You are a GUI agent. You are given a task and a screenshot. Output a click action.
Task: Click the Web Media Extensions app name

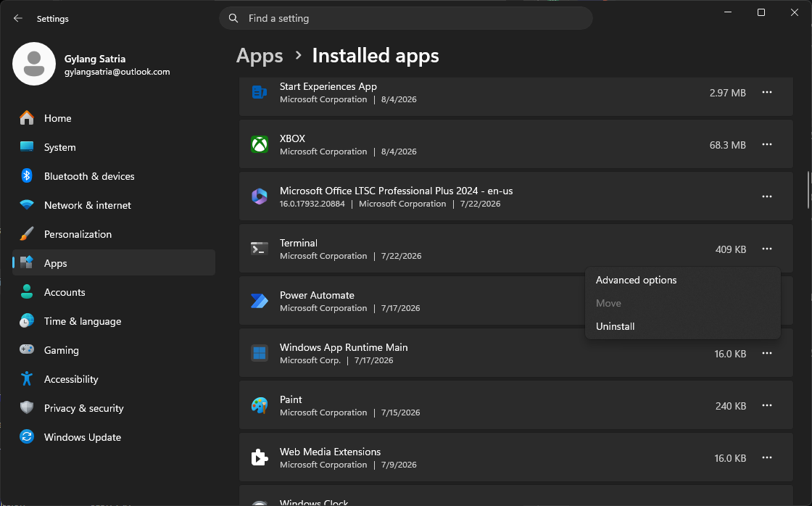coord(331,452)
